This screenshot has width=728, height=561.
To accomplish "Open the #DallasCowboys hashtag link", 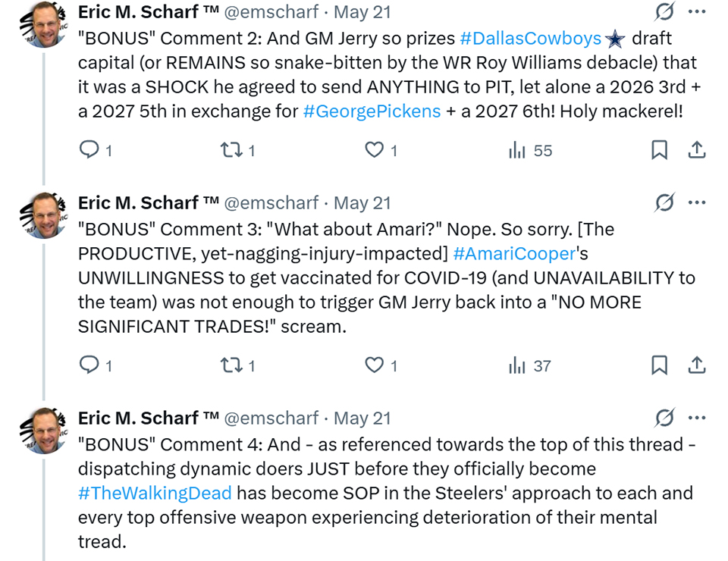I will (531, 38).
